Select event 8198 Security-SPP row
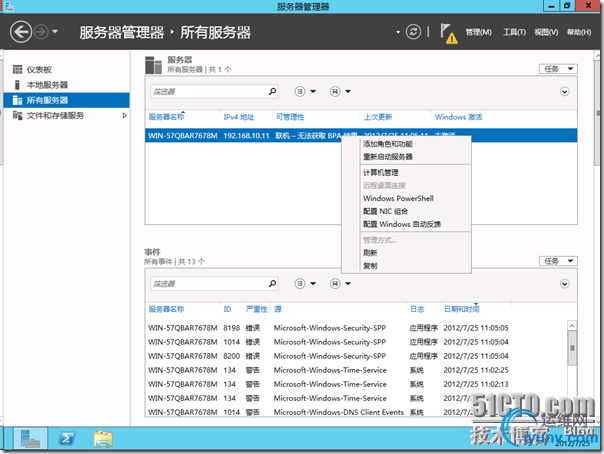This screenshot has height=454, width=604. coord(328,328)
